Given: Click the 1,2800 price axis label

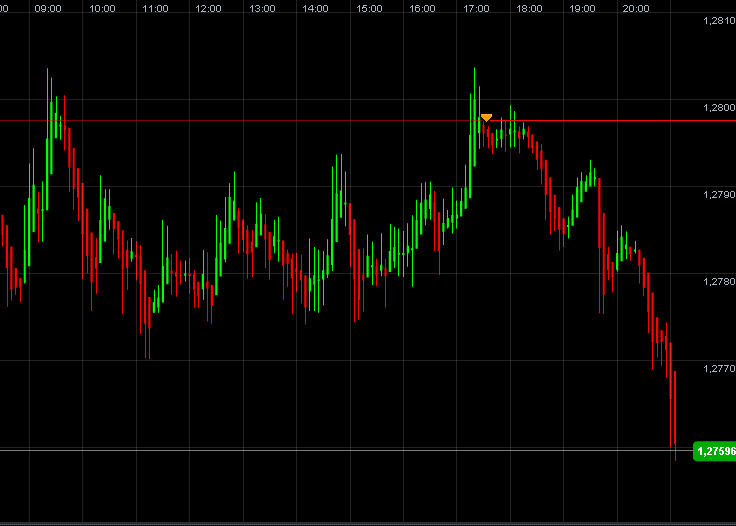Looking at the screenshot, I should (x=719, y=108).
